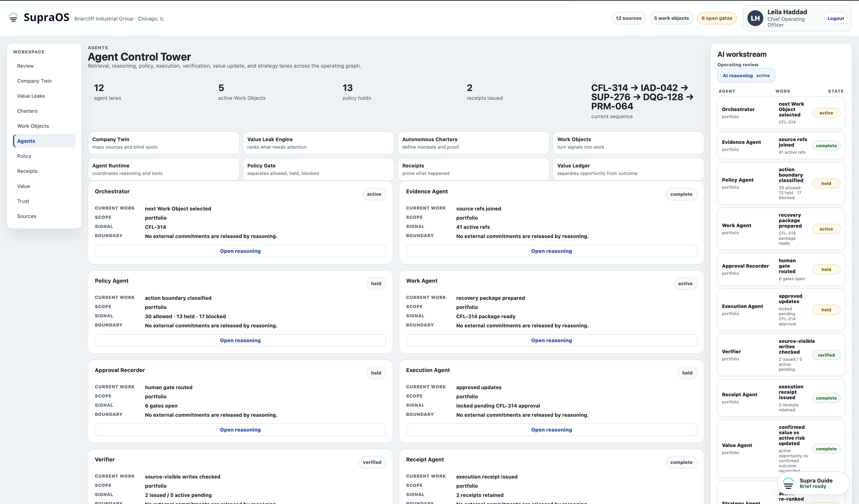The width and height of the screenshot is (859, 504).
Task: Click '30 allowed · 13 held · 17 blocked' signal
Action: pos(185,316)
